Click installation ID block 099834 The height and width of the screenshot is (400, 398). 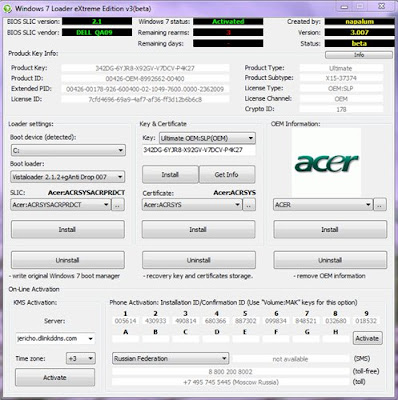[x=276, y=321]
